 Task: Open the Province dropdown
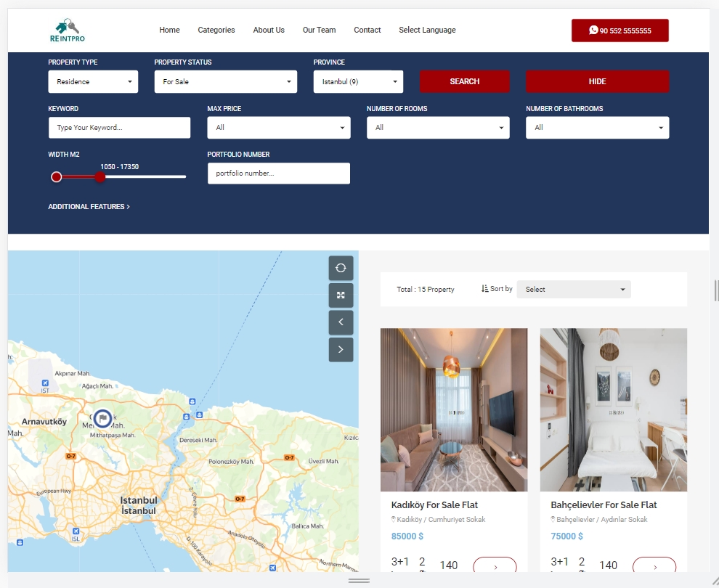point(358,81)
